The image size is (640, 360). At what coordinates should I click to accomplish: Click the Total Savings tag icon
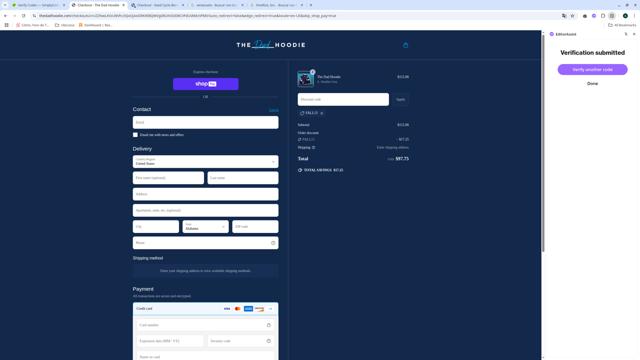coord(300,170)
